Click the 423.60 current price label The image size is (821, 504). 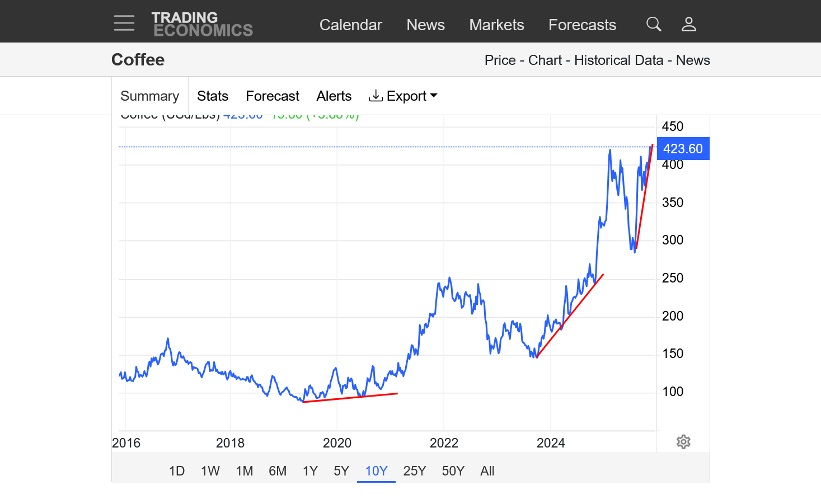point(682,149)
